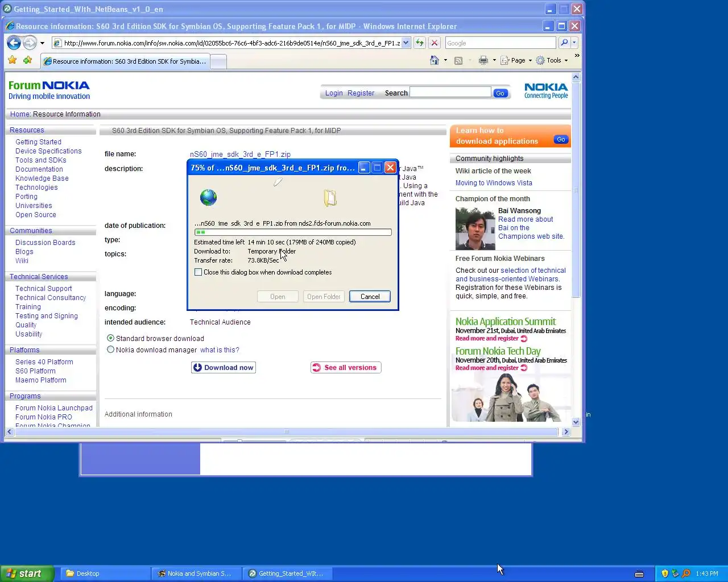This screenshot has height=582, width=728.
Task: Click the browser Forward arrow button
Action: click(30, 43)
